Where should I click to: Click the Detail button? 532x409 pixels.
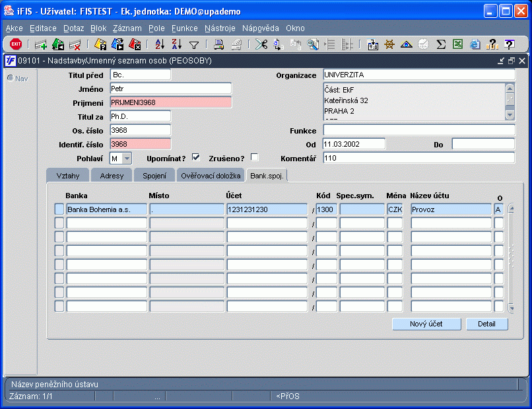coord(487,324)
